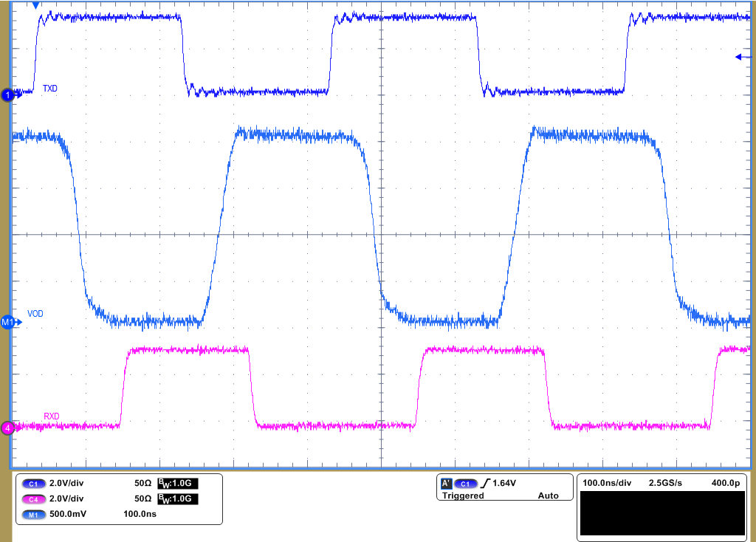Switch trigger from Auto to another mode

click(x=549, y=495)
